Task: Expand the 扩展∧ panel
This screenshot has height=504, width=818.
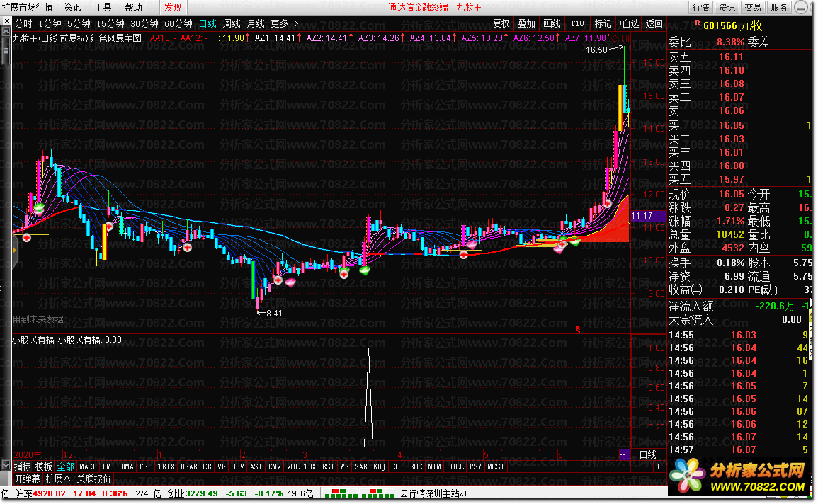Action: coord(58,479)
